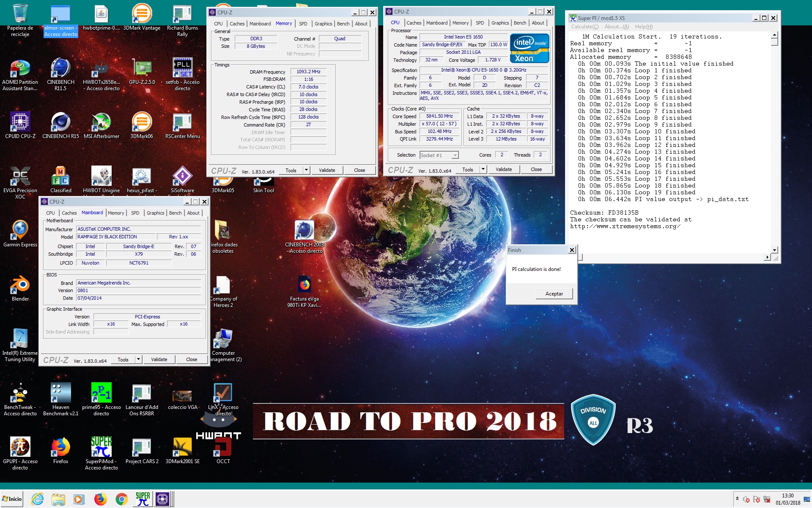Click Validate in the Mainboard CPU-Z window
This screenshot has width=812, height=508.
pos(159,359)
